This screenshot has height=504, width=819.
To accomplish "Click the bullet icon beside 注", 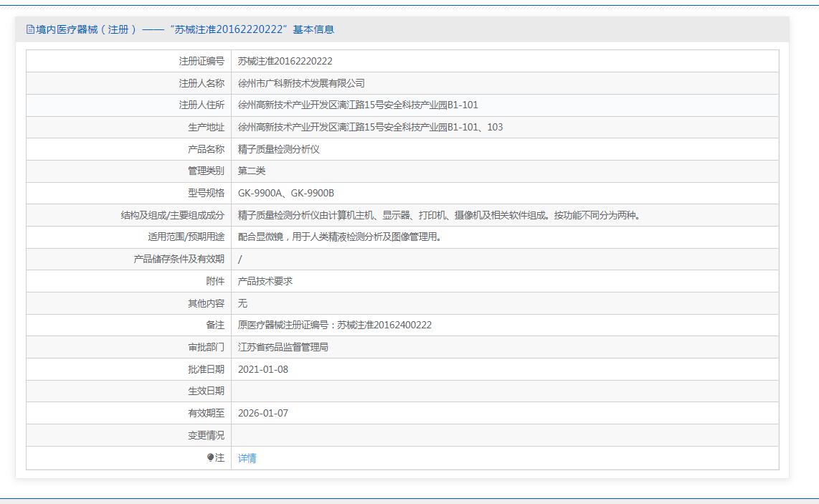I will 210,457.
